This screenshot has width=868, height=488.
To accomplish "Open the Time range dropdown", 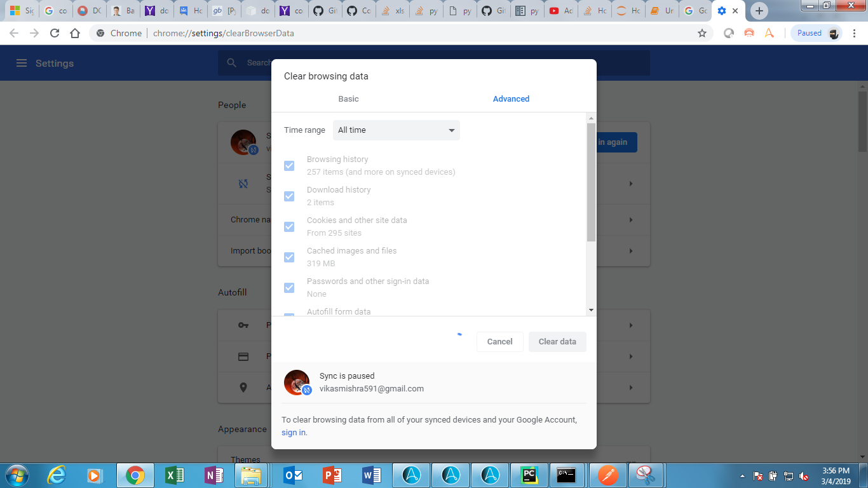I will click(396, 130).
